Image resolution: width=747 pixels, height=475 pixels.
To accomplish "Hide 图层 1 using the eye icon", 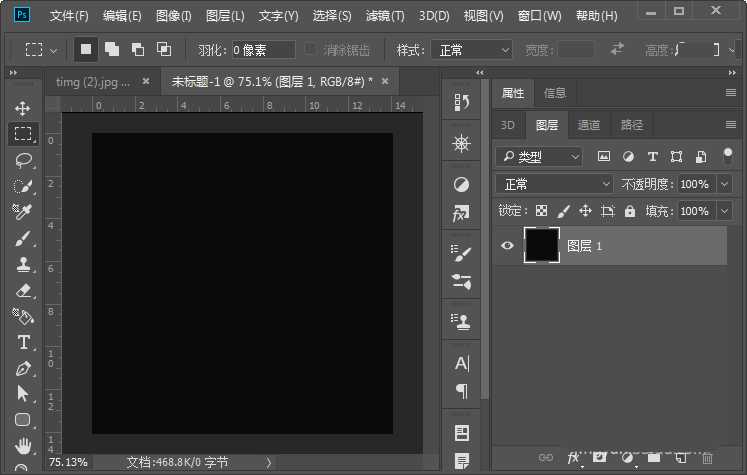I will 507,245.
